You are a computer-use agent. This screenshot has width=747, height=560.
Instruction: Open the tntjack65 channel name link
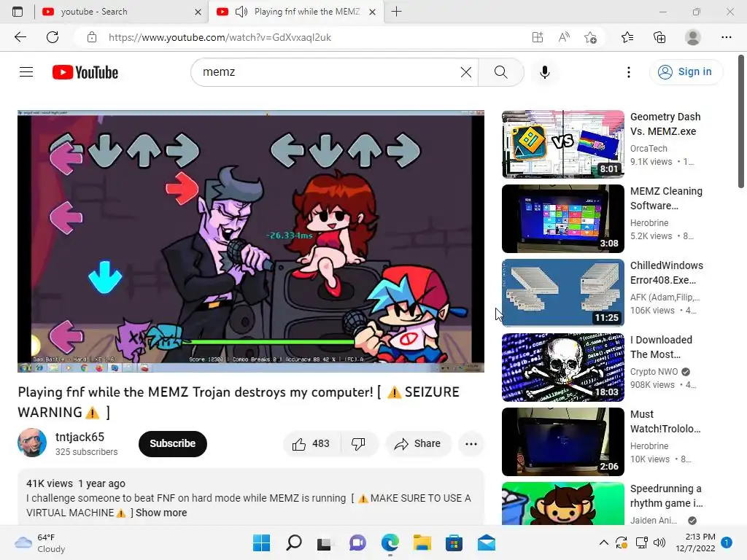pyautogui.click(x=80, y=437)
